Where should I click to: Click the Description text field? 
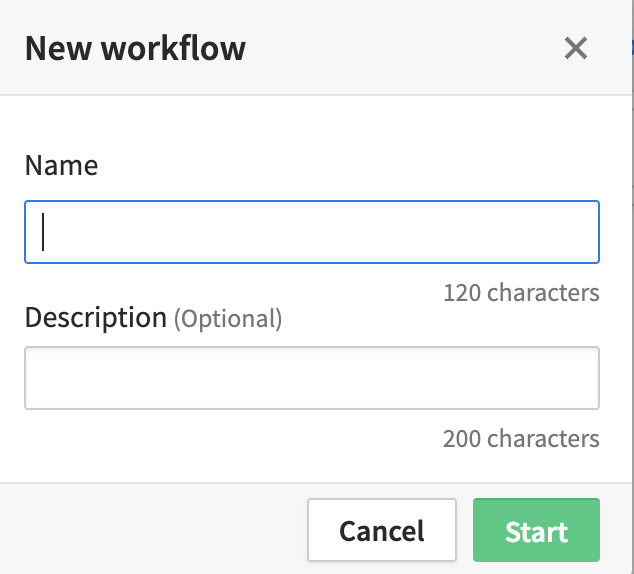(x=312, y=378)
